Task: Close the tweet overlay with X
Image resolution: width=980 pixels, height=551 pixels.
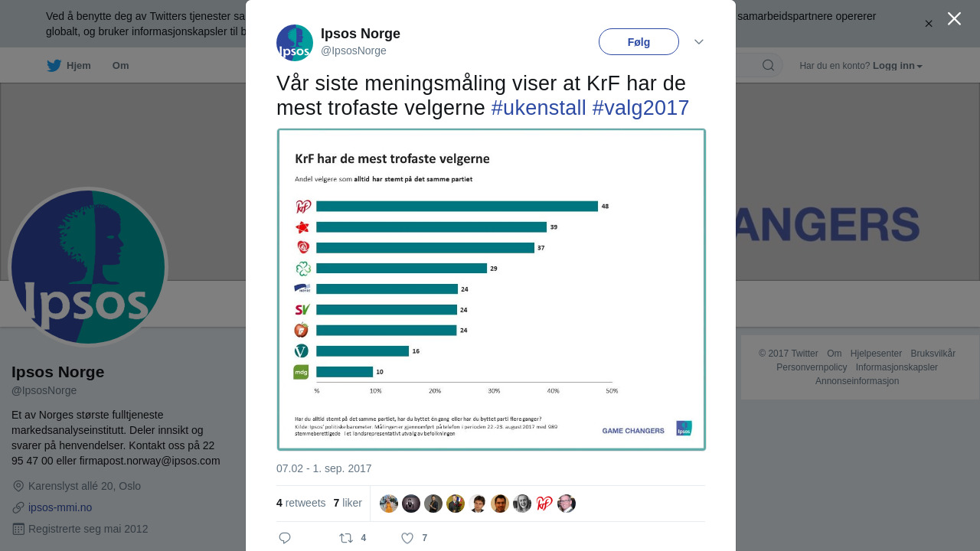Action: click(x=954, y=18)
